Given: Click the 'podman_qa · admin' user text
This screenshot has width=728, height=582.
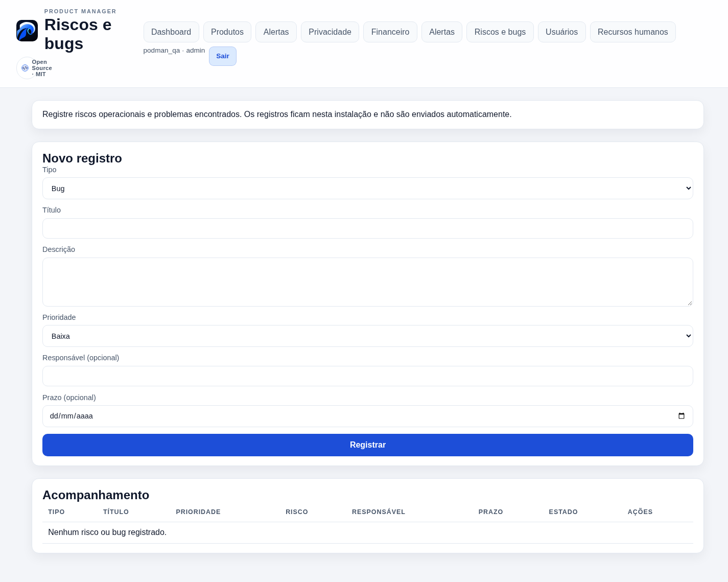Looking at the screenshot, I should coord(174,51).
